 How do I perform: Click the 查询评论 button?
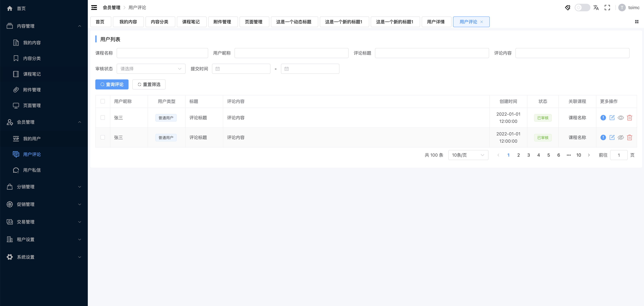click(112, 85)
